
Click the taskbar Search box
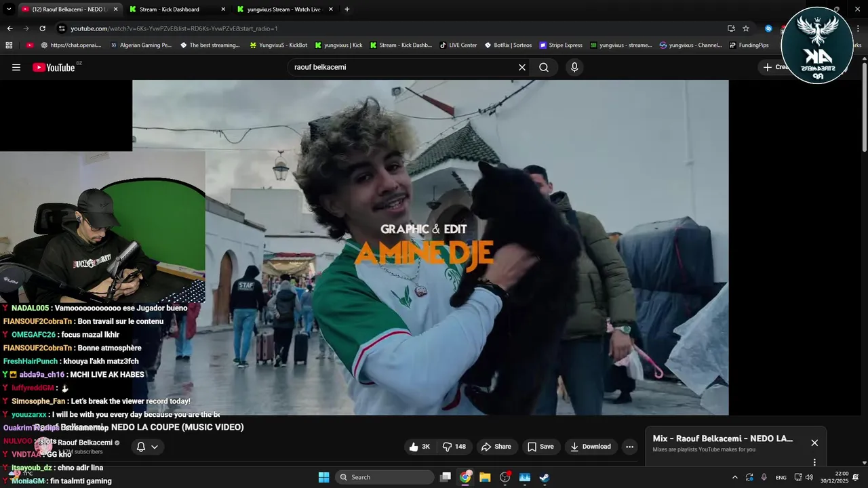click(x=385, y=477)
